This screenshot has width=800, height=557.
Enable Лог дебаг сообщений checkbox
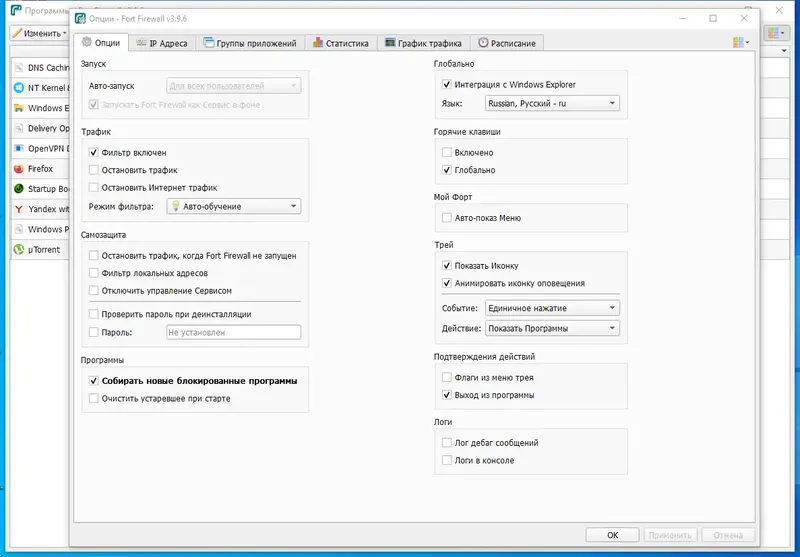(446, 443)
